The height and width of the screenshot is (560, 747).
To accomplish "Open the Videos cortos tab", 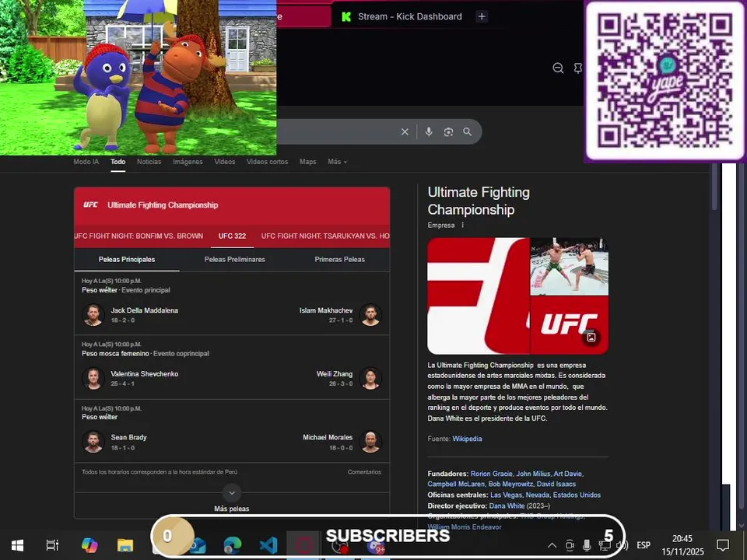I will (267, 162).
